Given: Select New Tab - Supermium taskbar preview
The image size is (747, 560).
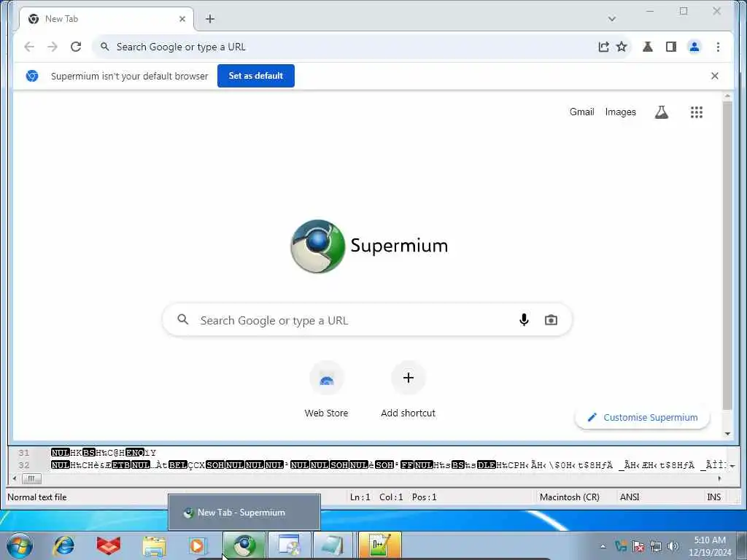Looking at the screenshot, I should [244, 513].
